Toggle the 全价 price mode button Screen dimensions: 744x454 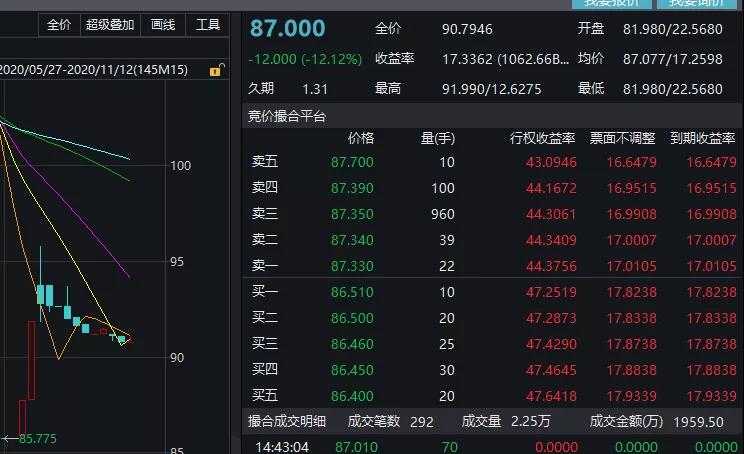click(x=59, y=25)
